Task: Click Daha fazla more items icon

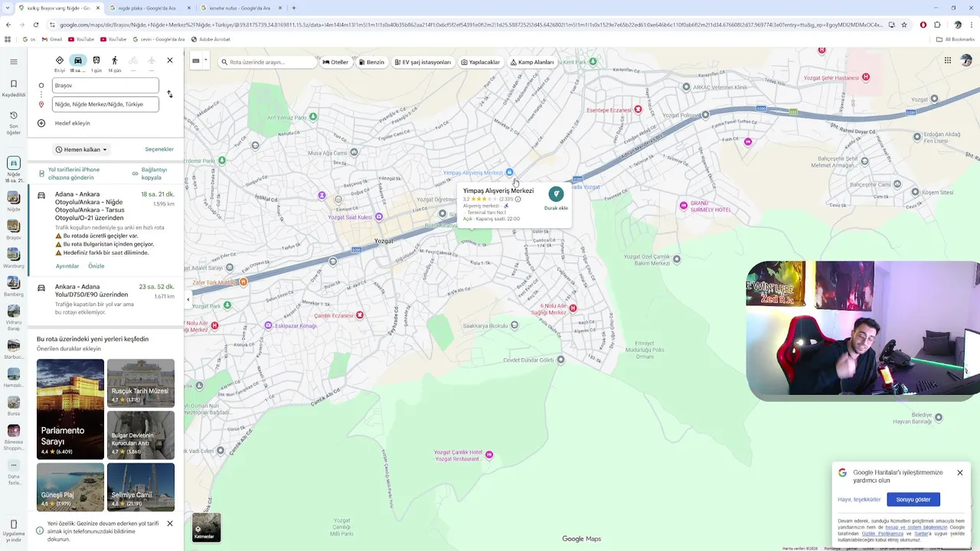Action: point(13,474)
